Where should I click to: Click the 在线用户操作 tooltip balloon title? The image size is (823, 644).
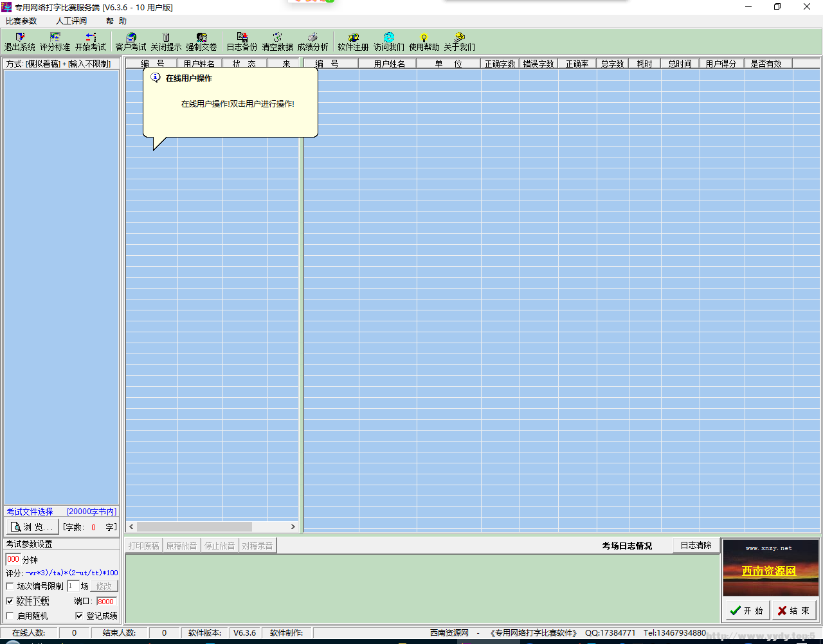pos(188,78)
